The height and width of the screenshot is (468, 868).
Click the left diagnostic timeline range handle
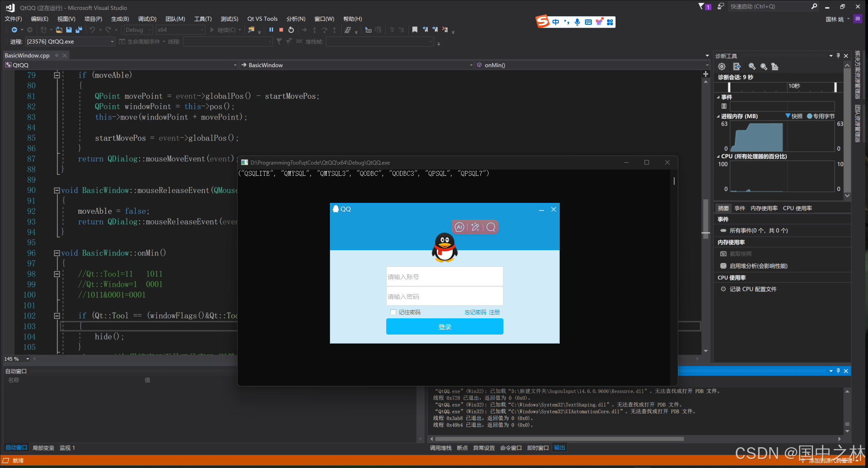click(729, 87)
